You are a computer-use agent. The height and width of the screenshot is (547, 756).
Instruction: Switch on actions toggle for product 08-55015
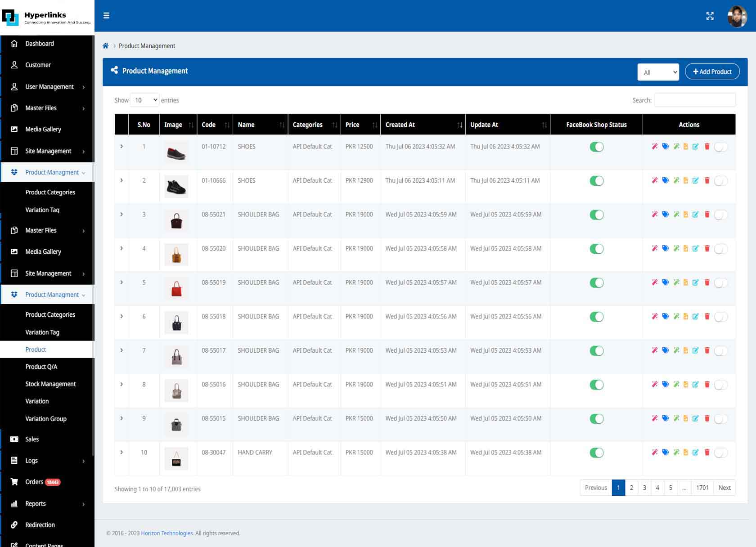(x=721, y=419)
